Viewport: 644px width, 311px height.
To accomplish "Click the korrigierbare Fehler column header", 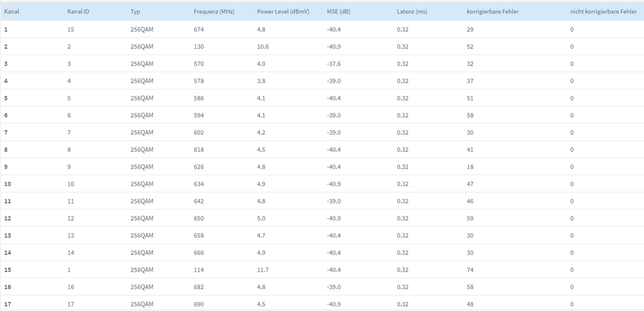I will click(x=493, y=12).
